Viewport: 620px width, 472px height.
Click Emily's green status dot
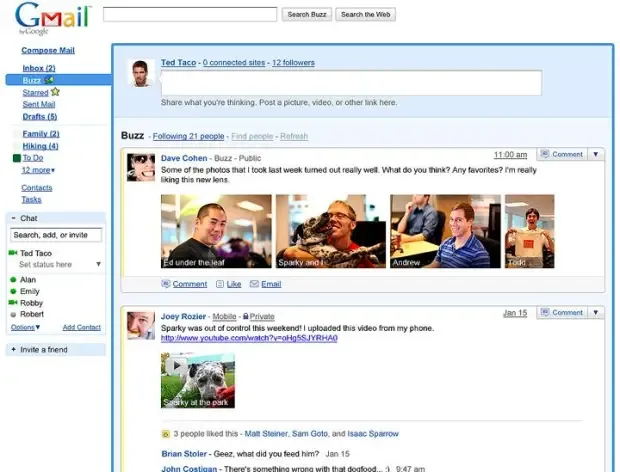tap(13, 291)
